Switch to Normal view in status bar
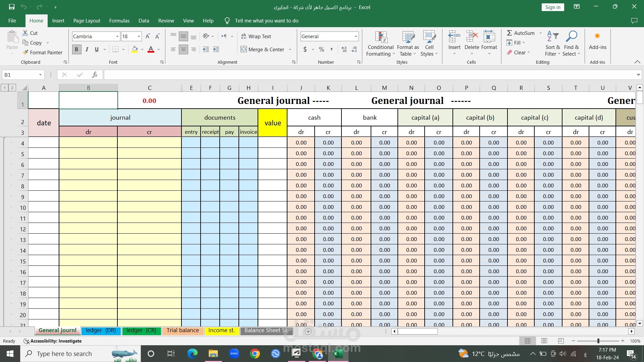Screen dimensions: 644x362 pyautogui.click(x=528, y=341)
